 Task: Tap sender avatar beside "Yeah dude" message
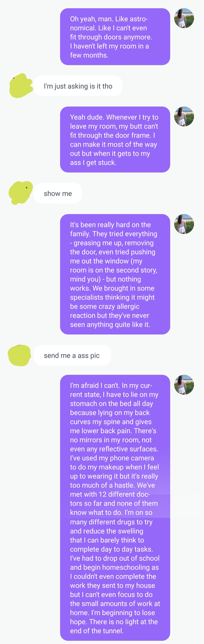[x=184, y=116]
